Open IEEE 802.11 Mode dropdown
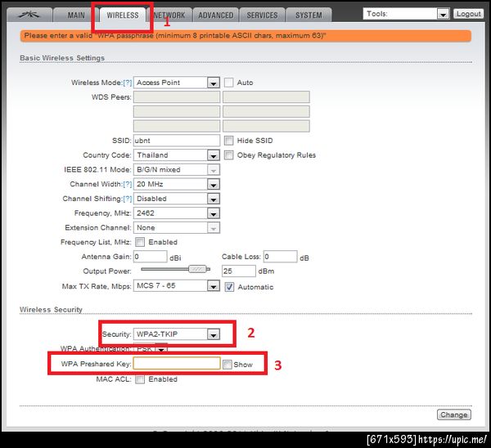This screenshot has width=491, height=448. coord(177,169)
